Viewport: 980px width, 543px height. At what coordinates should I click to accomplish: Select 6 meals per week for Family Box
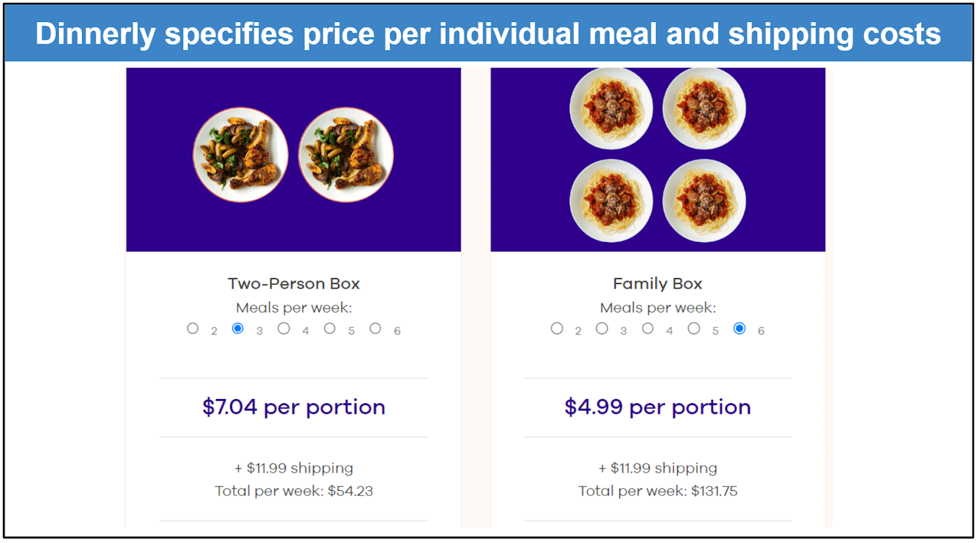coord(740,328)
